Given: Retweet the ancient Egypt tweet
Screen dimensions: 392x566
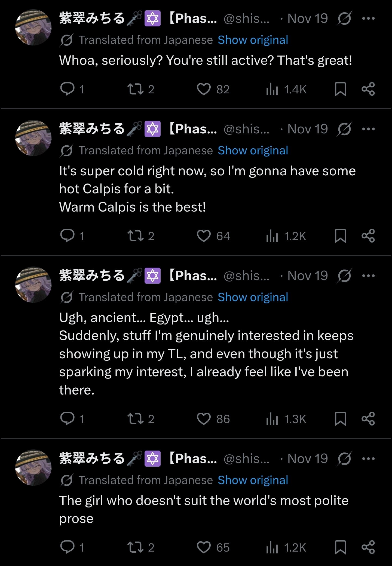Looking at the screenshot, I should pyautogui.click(x=136, y=419).
